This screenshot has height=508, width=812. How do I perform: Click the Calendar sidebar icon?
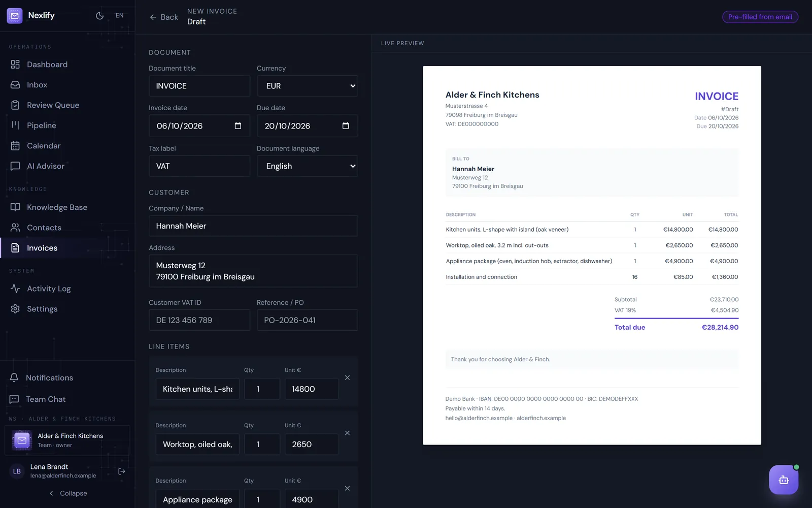point(15,146)
